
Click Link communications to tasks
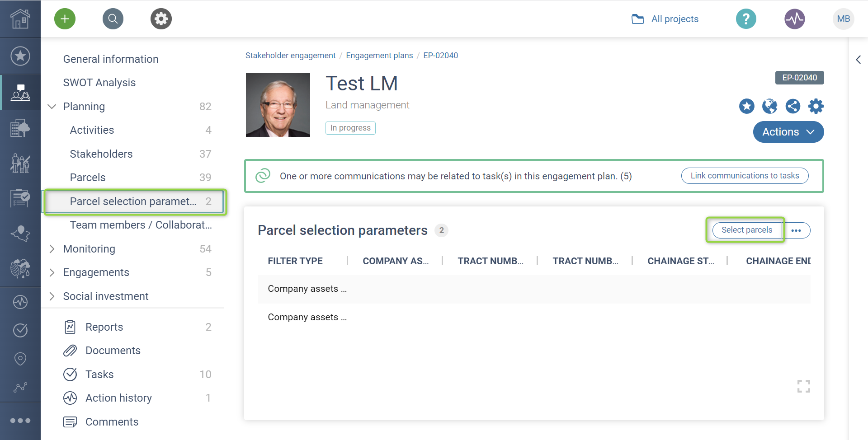(745, 176)
